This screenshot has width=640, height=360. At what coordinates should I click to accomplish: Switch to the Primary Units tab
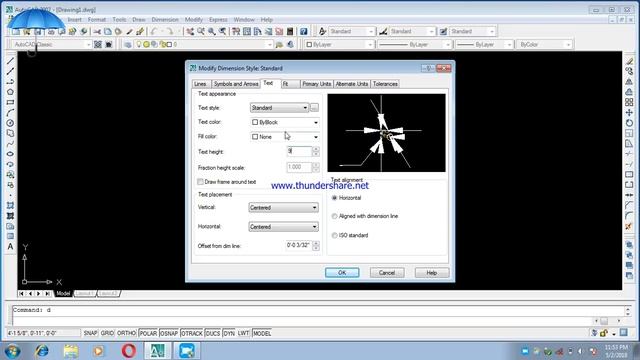tap(316, 84)
